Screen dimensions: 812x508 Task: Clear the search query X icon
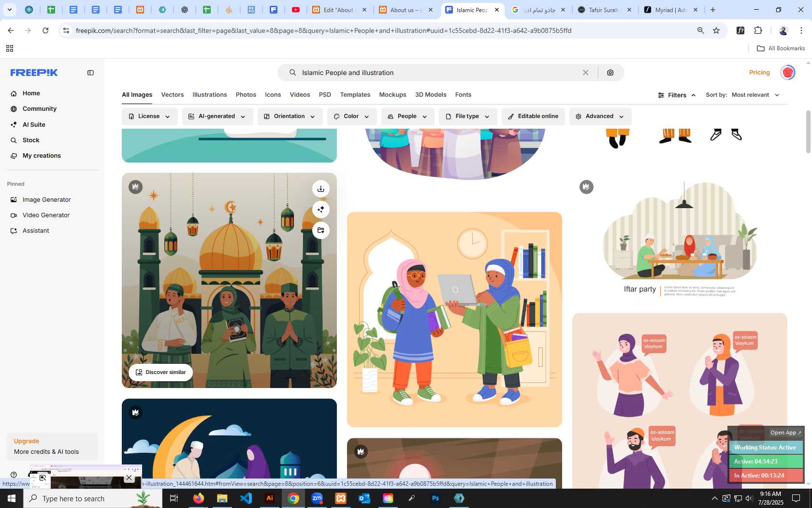(585, 73)
